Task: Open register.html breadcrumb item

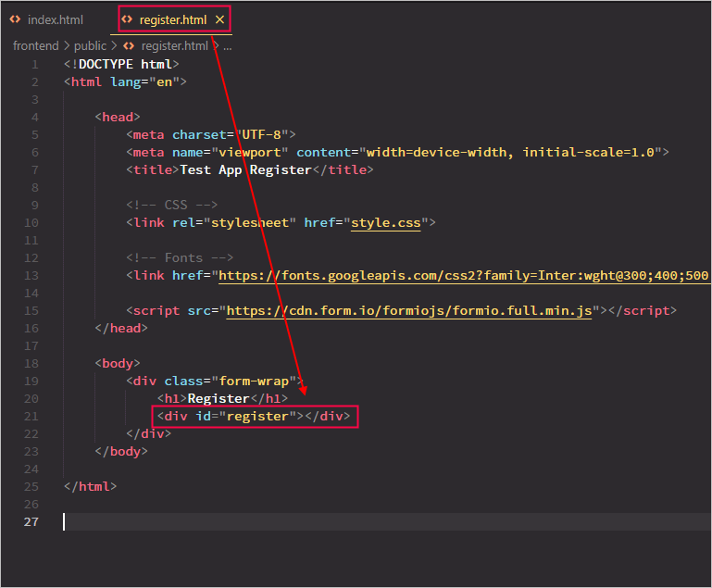Action: (x=174, y=46)
